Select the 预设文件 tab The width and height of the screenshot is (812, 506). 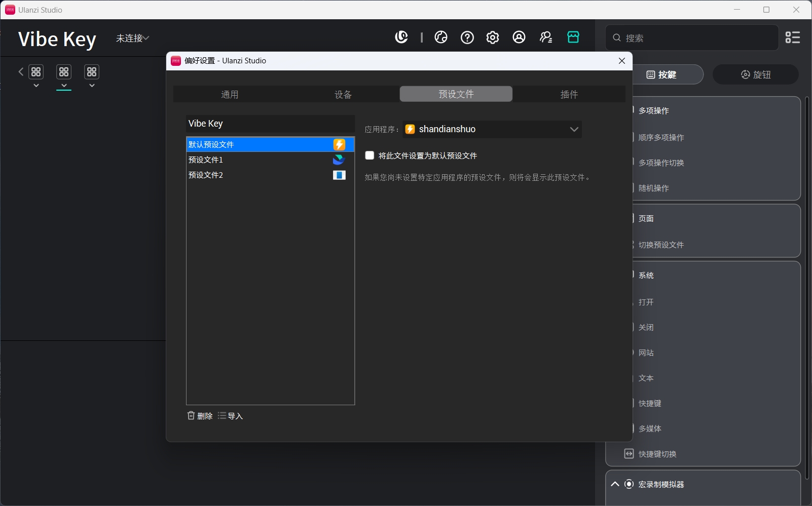pyautogui.click(x=456, y=94)
